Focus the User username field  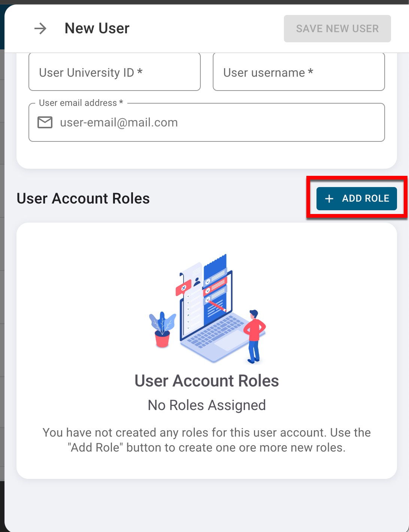point(299,72)
